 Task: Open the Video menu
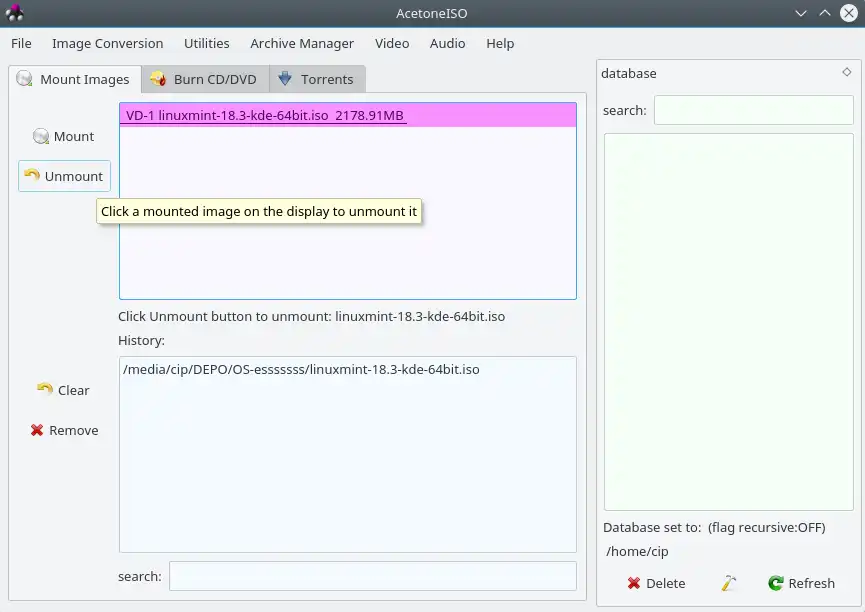pyautogui.click(x=392, y=44)
